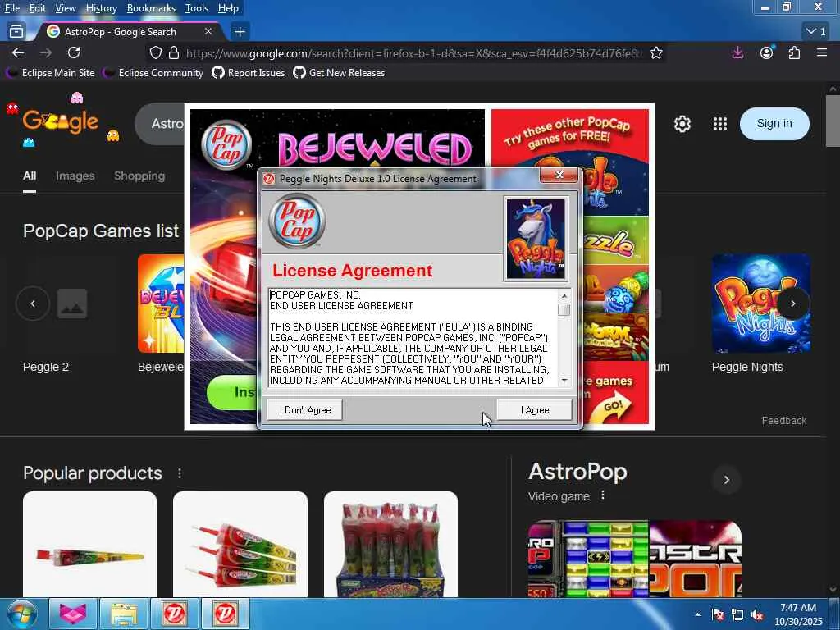Click the Google Pac-Man doodle logo
The height and width of the screenshot is (630, 840).
coord(61,121)
